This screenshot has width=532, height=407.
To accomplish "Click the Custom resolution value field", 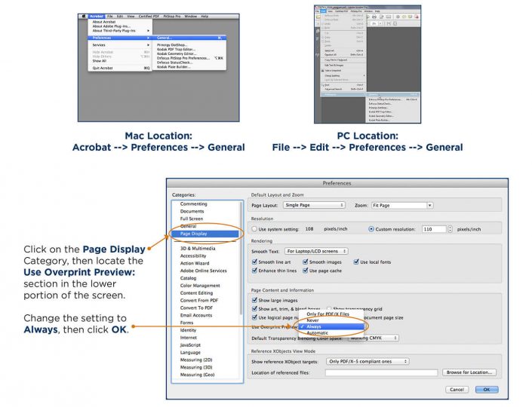I will pos(434,229).
